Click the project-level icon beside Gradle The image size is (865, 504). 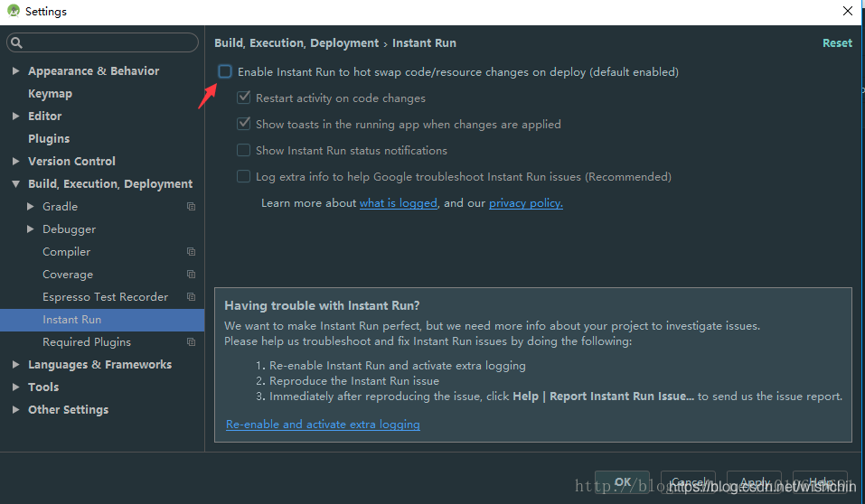tap(191, 206)
